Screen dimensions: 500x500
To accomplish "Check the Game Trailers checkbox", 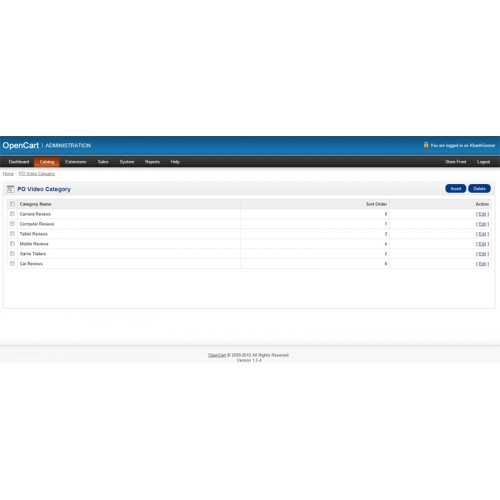I will pyautogui.click(x=12, y=254).
